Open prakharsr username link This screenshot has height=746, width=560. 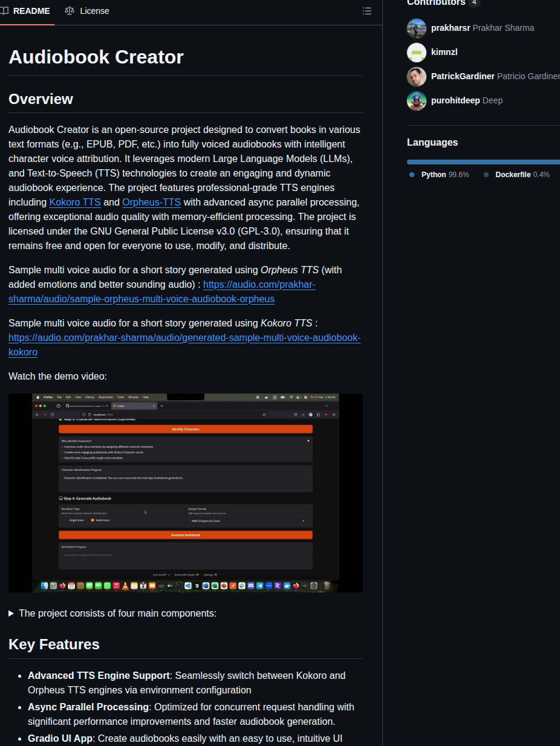pos(451,28)
